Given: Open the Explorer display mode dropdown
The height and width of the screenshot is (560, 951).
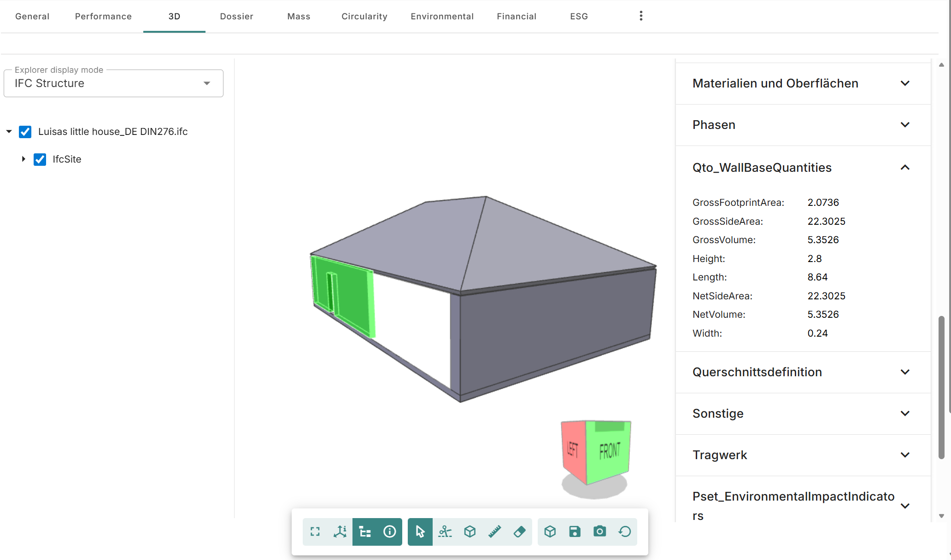Looking at the screenshot, I should (x=206, y=83).
